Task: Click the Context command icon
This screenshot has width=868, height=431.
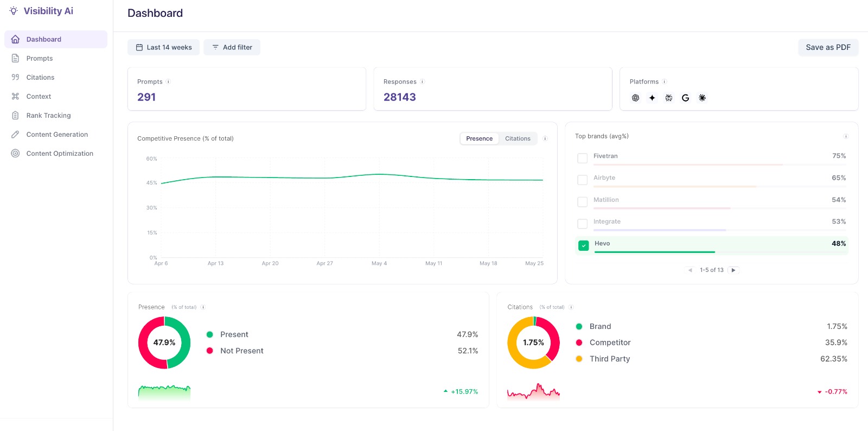Action: 15,96
